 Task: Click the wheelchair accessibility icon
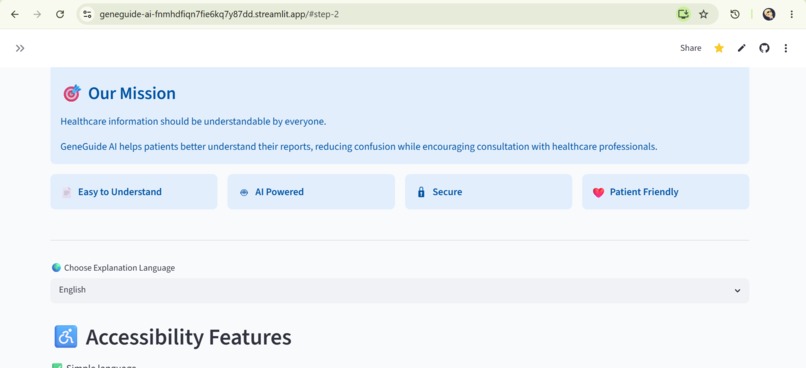(65, 337)
